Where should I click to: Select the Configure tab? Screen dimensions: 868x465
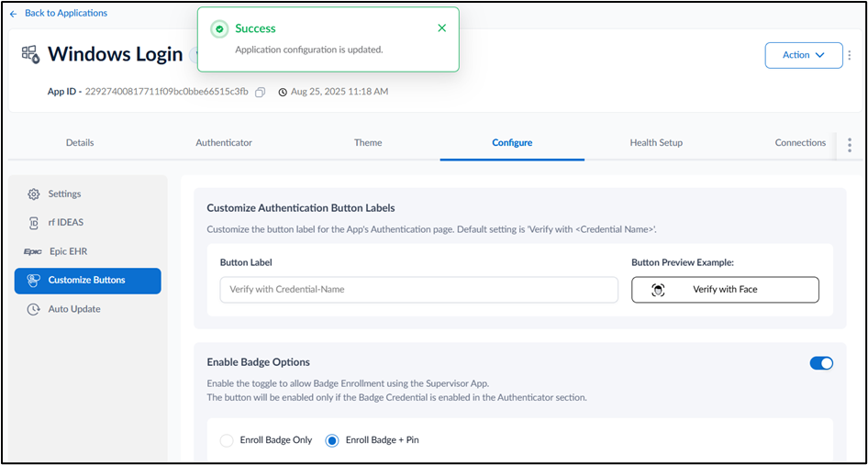coord(512,143)
